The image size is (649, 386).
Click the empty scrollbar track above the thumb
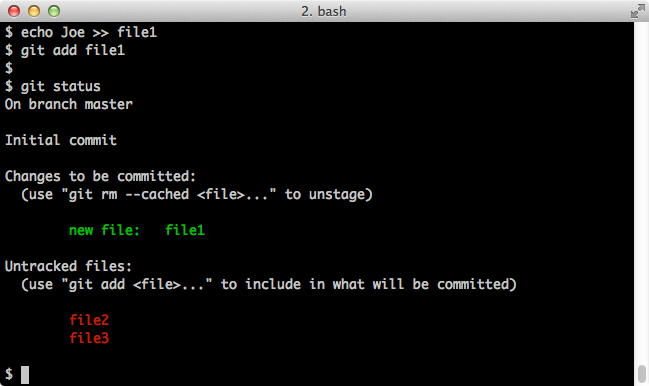pos(642,192)
